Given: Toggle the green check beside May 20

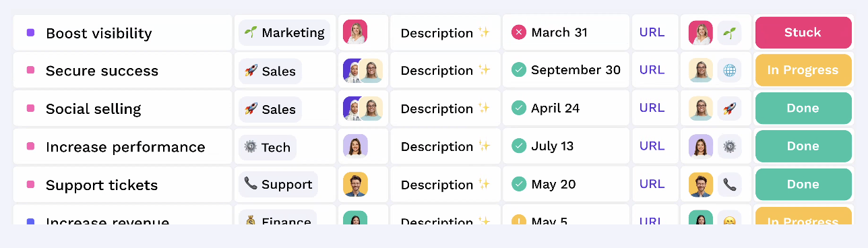Looking at the screenshot, I should point(518,184).
